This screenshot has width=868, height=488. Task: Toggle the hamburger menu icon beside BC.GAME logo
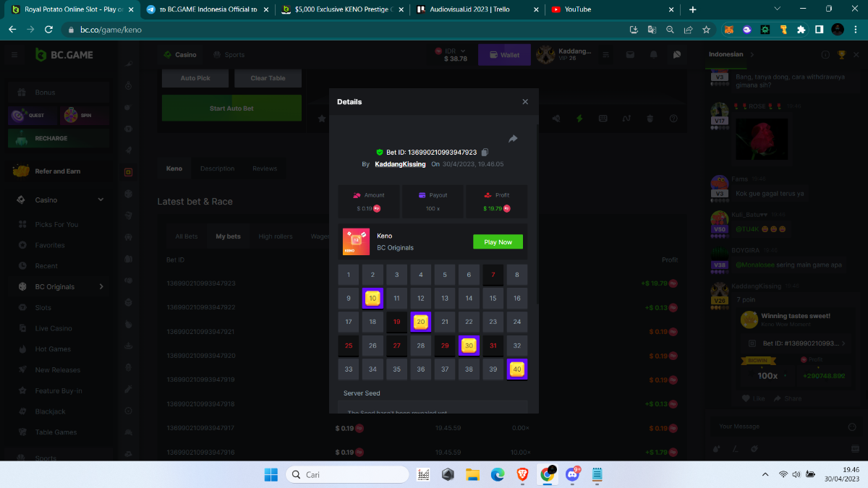point(14,55)
